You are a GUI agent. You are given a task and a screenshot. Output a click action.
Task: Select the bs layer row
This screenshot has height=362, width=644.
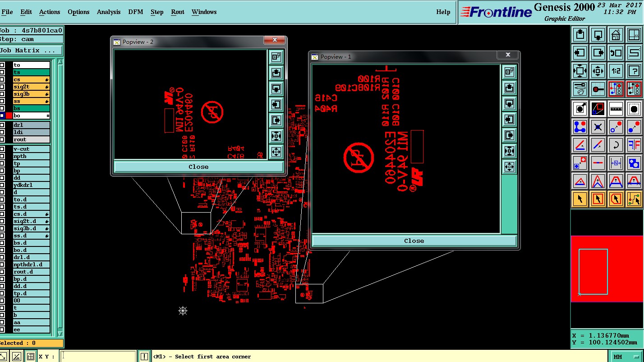coord(31,108)
